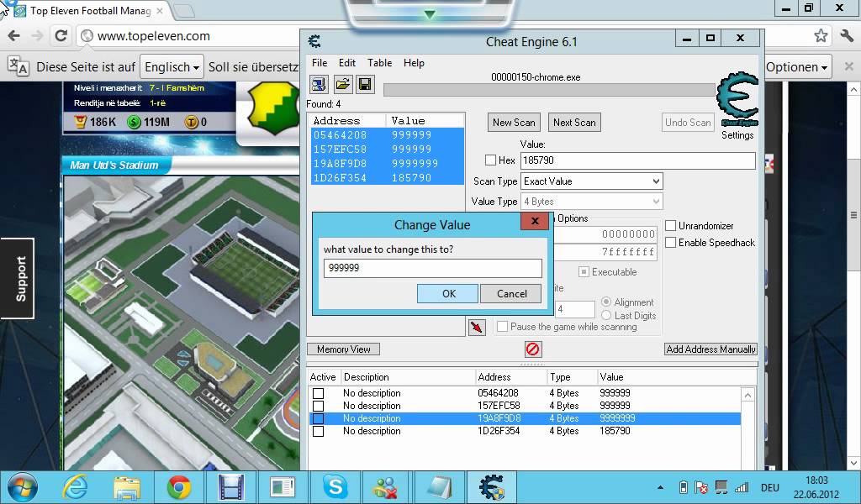
Task: Select found address 1D26F354 in results
Action: point(387,178)
